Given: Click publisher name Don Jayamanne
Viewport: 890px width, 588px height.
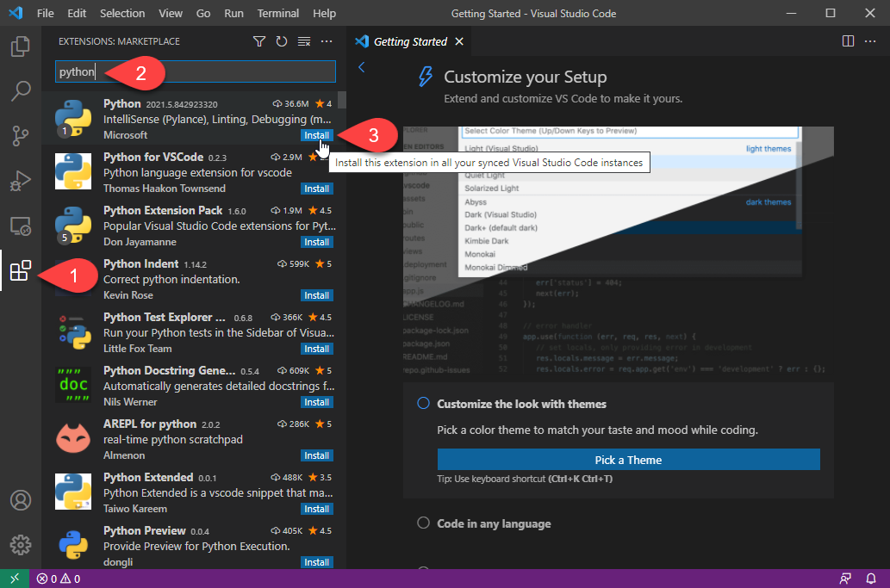Looking at the screenshot, I should [x=140, y=242].
